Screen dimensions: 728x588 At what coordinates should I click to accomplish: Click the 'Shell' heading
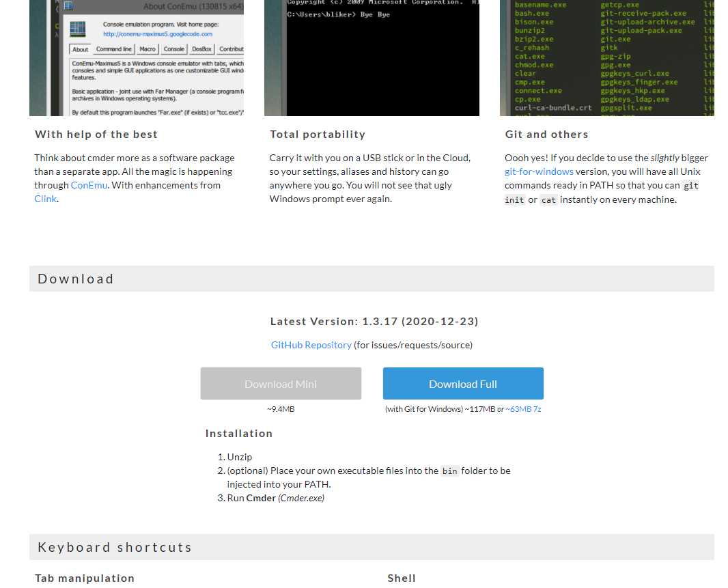point(402,578)
